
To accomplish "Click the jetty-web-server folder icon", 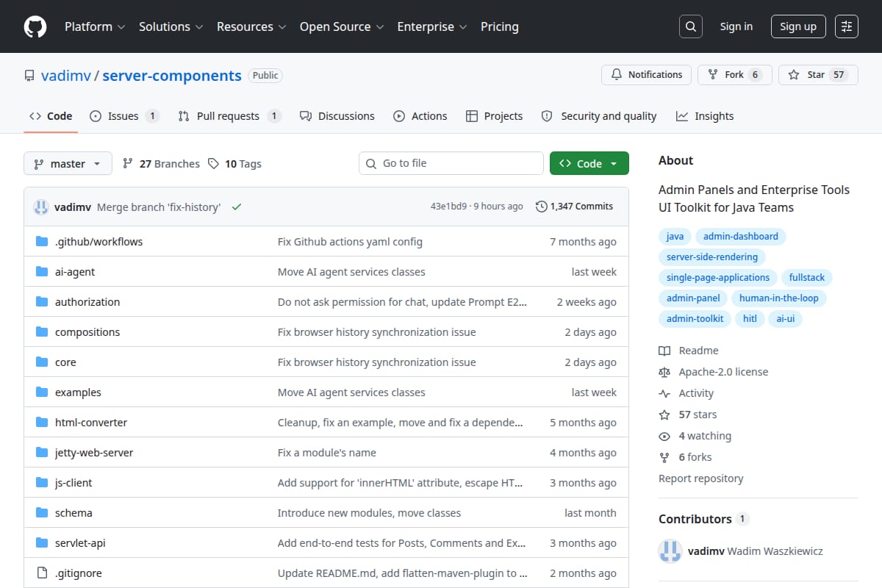I will (x=42, y=452).
